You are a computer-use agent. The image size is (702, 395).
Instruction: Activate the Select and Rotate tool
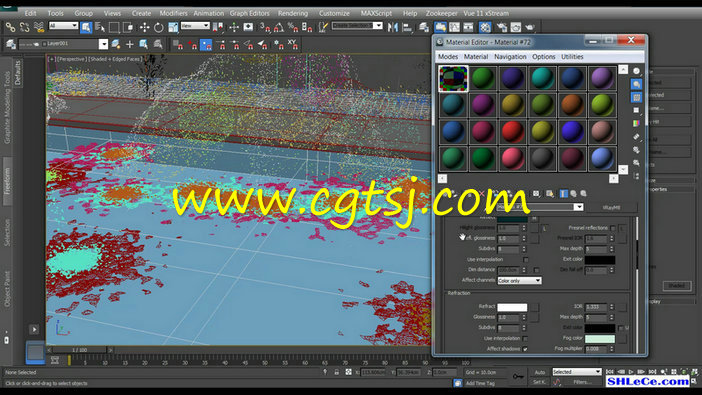click(158, 27)
